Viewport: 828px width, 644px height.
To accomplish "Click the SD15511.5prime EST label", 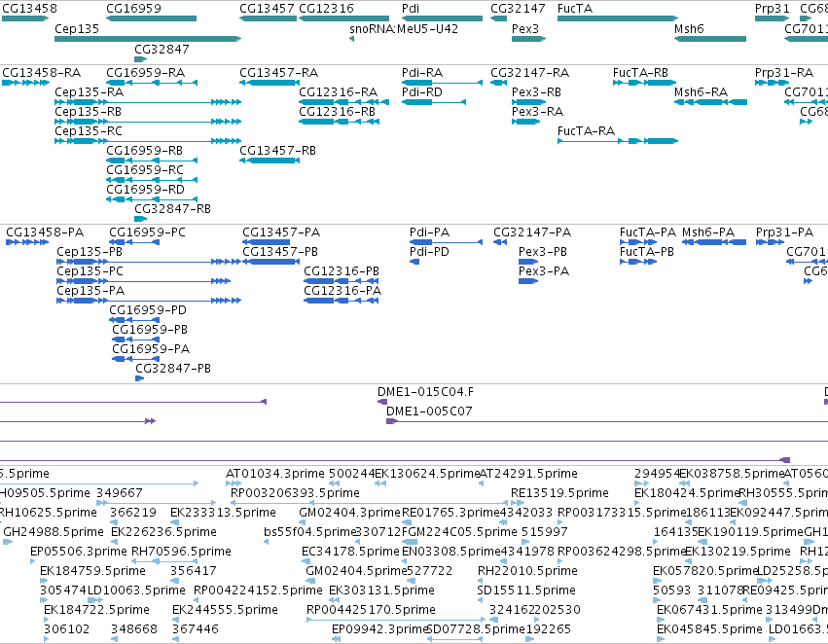I will pos(526,590).
